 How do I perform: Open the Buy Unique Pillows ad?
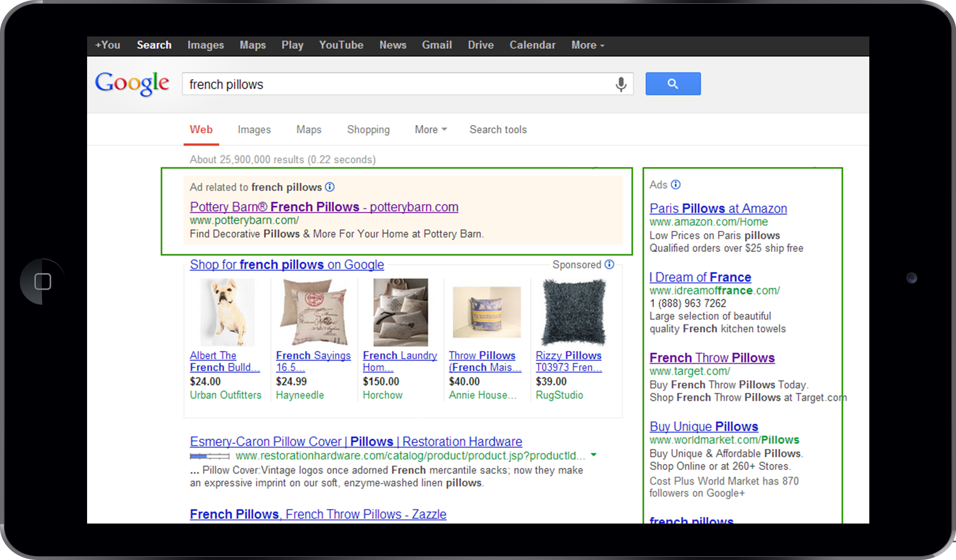[704, 426]
